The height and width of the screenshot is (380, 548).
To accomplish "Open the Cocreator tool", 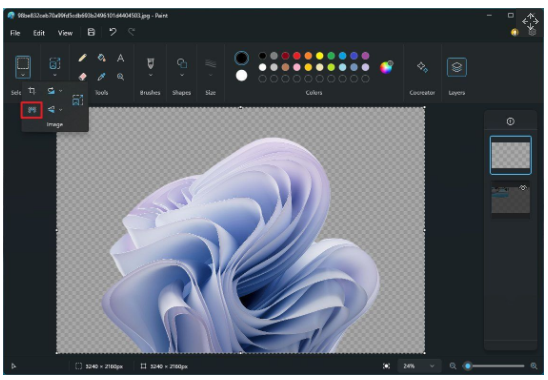I will [x=422, y=67].
